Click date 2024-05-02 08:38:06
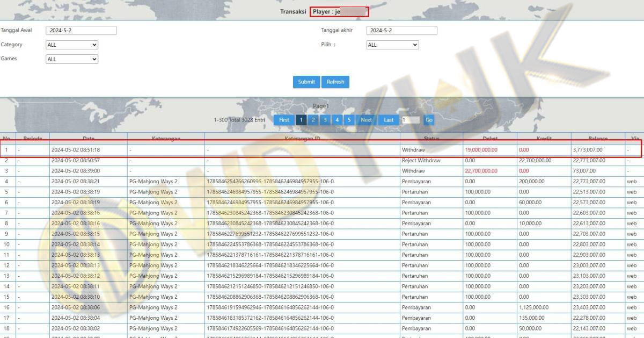644x338 pixels. point(76,307)
